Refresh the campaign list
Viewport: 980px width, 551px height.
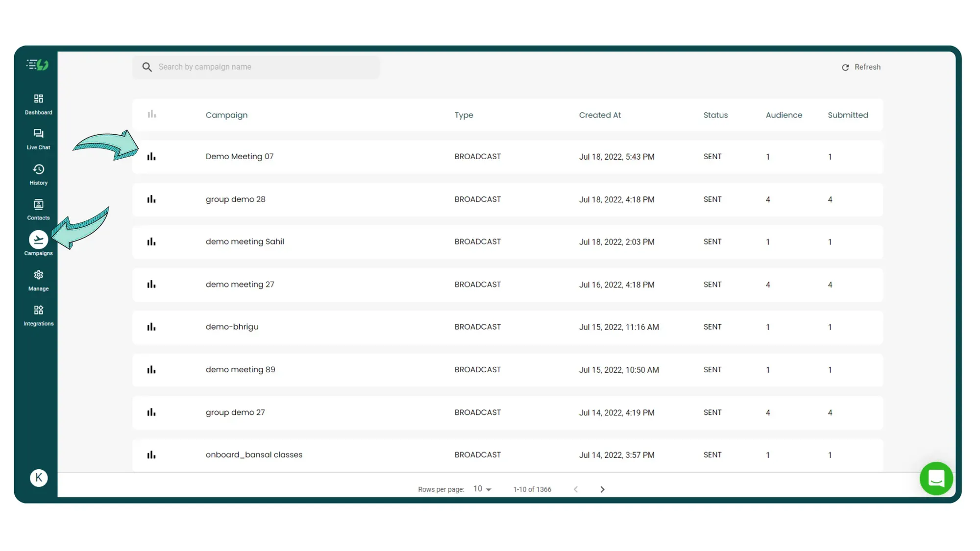point(861,67)
